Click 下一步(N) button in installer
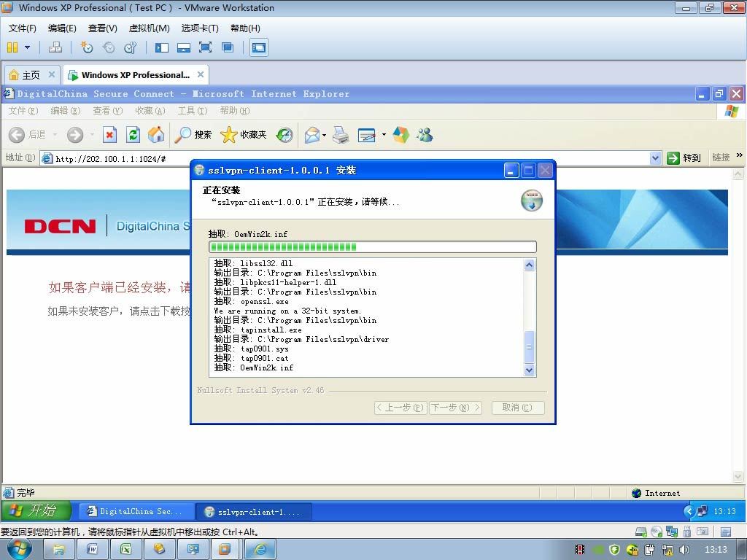The height and width of the screenshot is (560, 747). (x=455, y=408)
